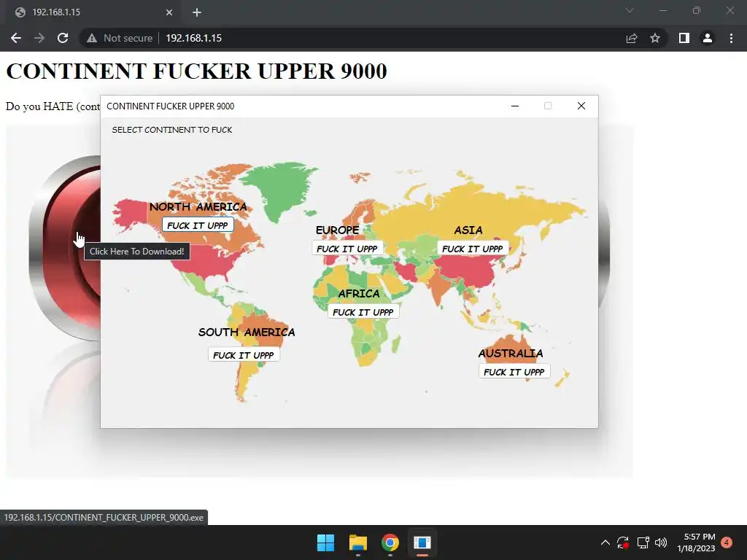Open the tab search chevron in title bar

coord(630,10)
